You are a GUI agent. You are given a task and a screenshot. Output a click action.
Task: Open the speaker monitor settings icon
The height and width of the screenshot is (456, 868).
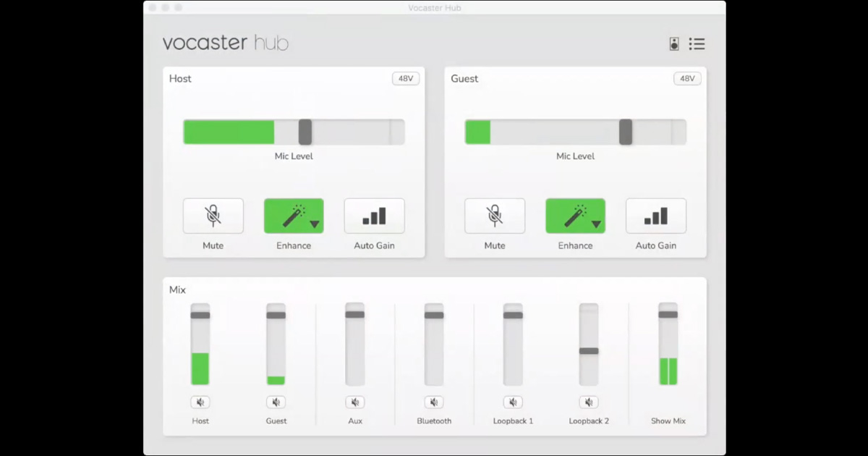[674, 44]
